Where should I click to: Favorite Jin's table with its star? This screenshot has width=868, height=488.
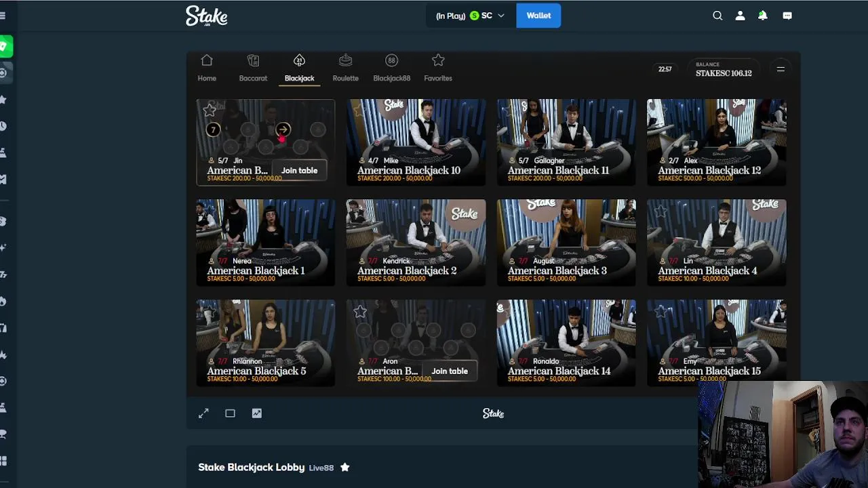tap(210, 110)
